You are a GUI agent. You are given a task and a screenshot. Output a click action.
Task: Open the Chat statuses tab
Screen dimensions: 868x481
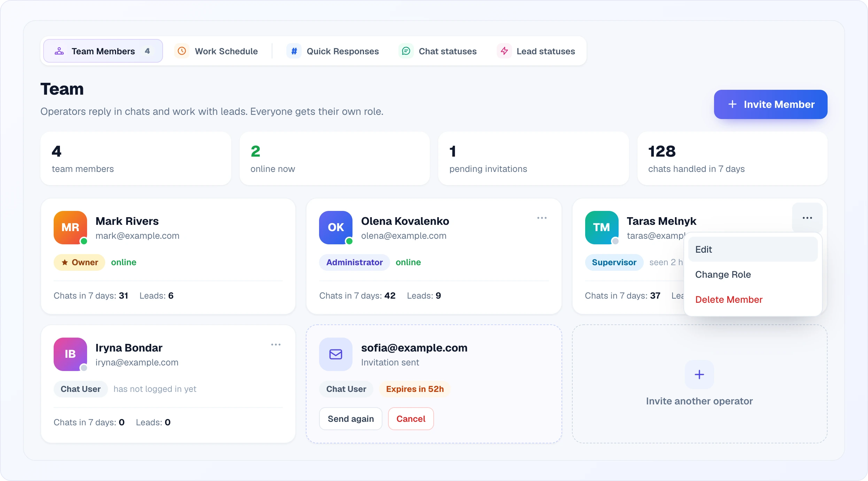pos(438,51)
